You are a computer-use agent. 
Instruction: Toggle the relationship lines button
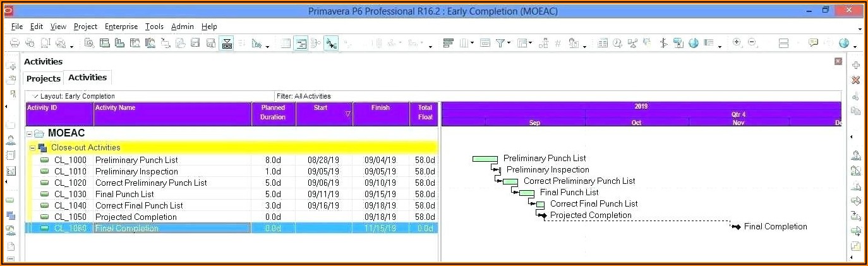[x=332, y=44]
